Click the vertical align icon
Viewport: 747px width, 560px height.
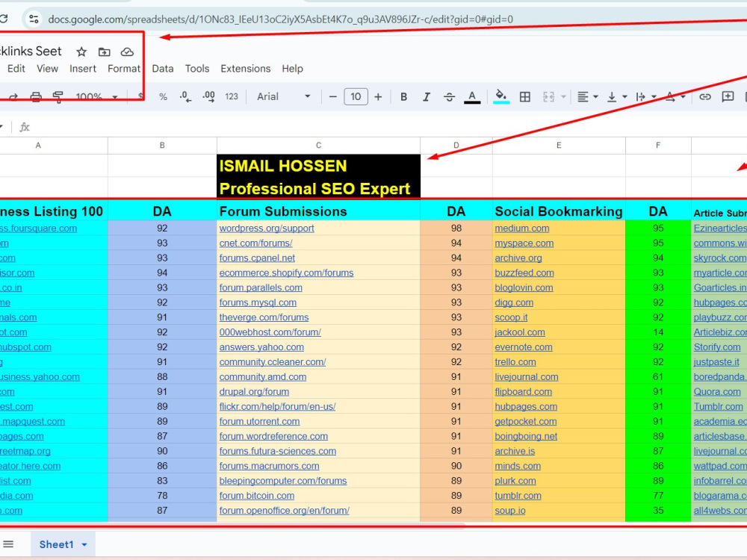tap(613, 97)
